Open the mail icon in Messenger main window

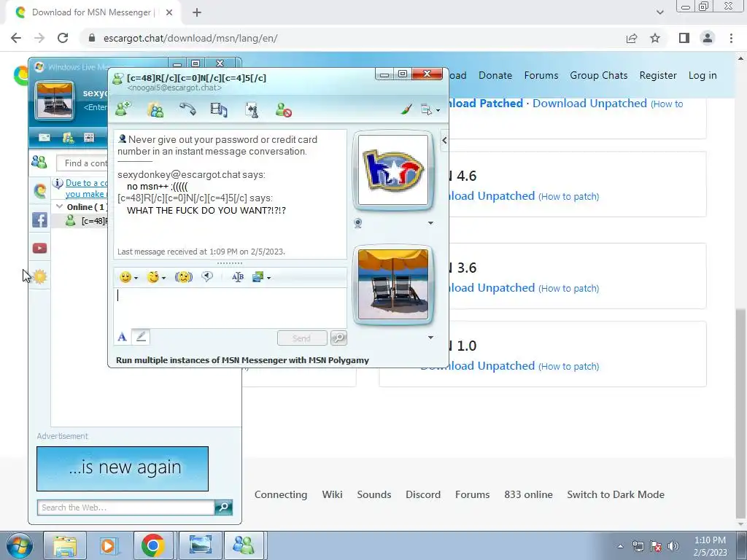click(x=44, y=138)
